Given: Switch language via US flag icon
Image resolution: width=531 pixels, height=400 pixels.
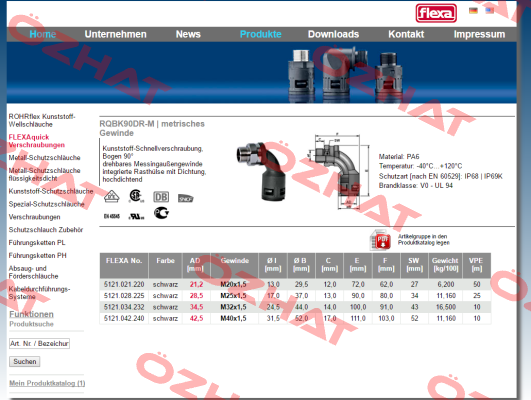Looking at the screenshot, I should (x=489, y=10).
